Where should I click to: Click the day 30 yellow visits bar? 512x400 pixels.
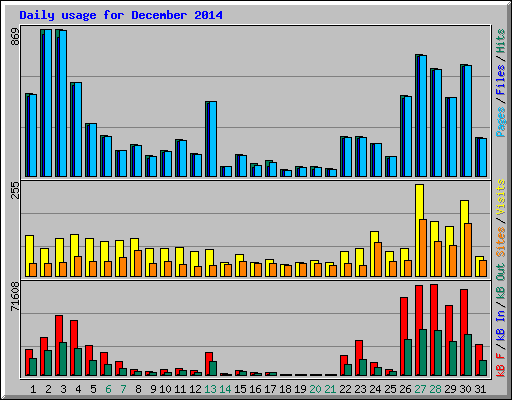[465, 238]
